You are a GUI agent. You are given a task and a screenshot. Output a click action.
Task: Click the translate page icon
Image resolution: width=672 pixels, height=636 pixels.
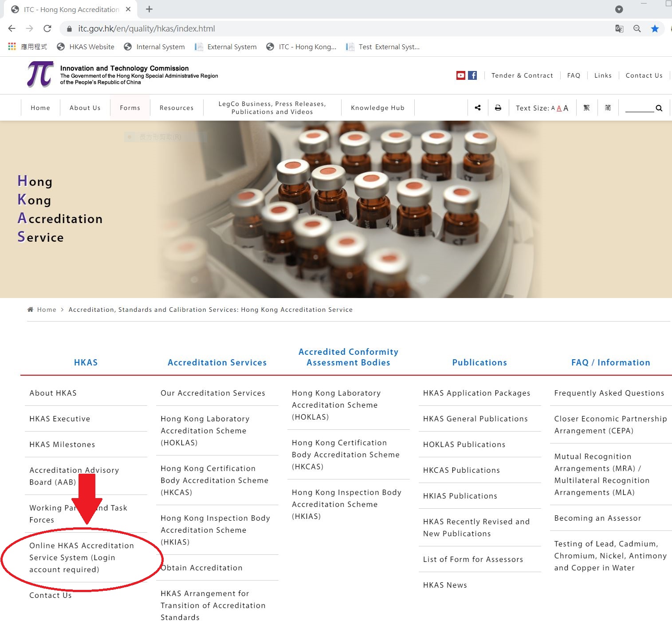click(619, 29)
